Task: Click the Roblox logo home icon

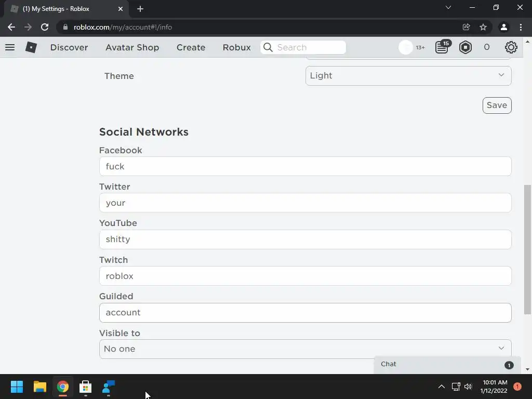Action: (31, 47)
